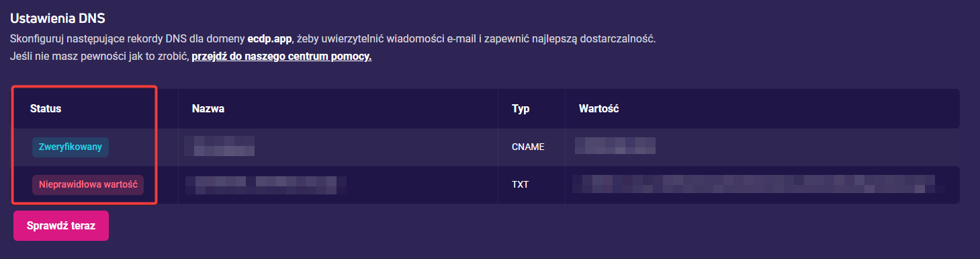Click the Nazwa column header

(x=208, y=108)
